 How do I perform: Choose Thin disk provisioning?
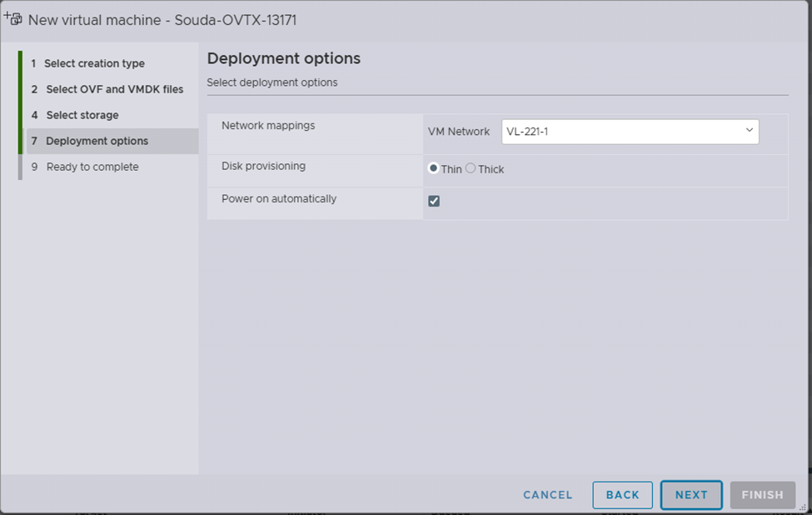coord(434,168)
